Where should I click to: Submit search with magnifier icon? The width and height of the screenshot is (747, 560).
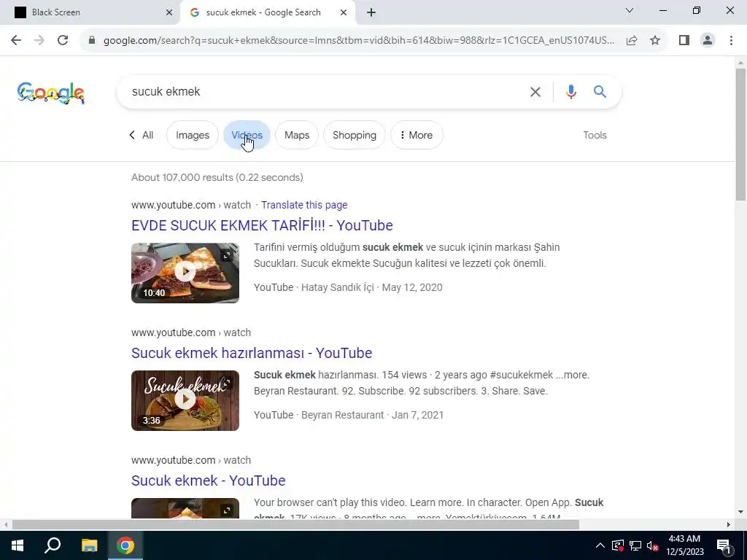click(x=600, y=91)
